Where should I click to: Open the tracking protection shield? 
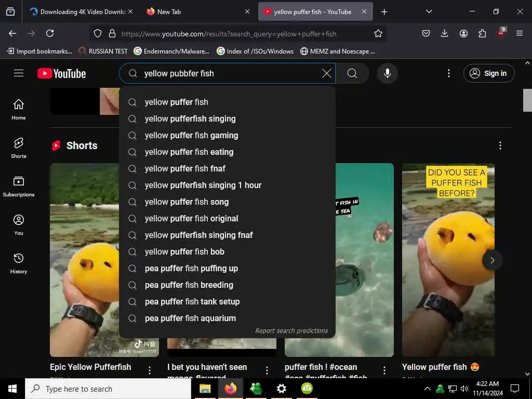tap(98, 33)
